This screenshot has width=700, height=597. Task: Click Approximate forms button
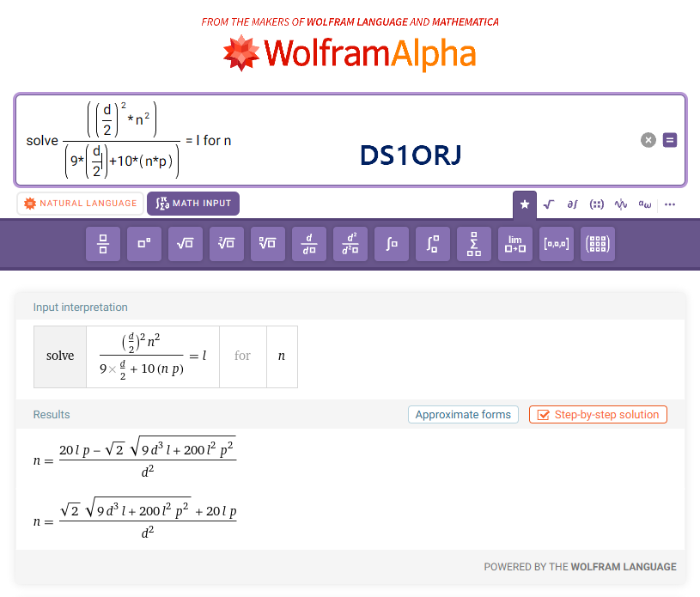tap(463, 414)
